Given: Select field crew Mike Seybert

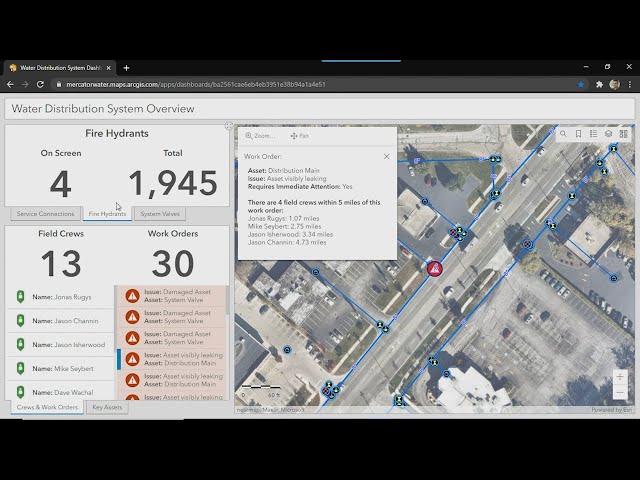Looking at the screenshot, I should (61, 369).
